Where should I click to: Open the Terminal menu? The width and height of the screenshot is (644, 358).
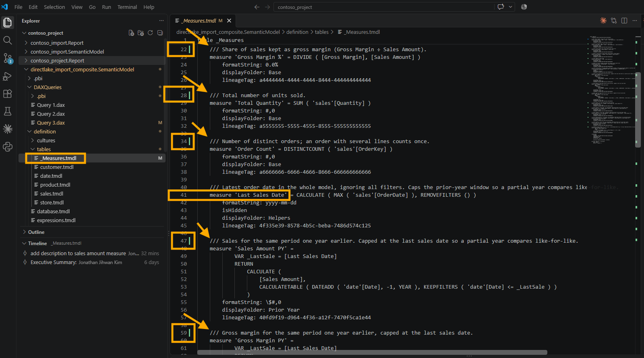(127, 7)
